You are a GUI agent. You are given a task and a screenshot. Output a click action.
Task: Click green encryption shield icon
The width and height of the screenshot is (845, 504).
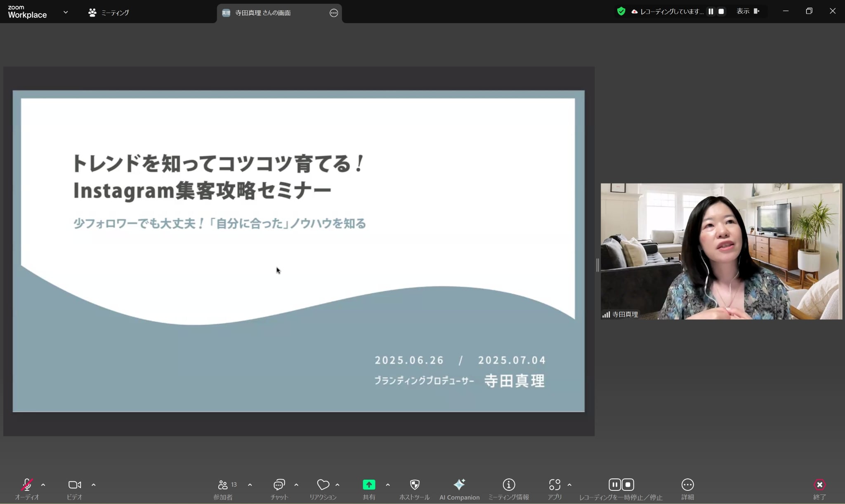tap(621, 11)
